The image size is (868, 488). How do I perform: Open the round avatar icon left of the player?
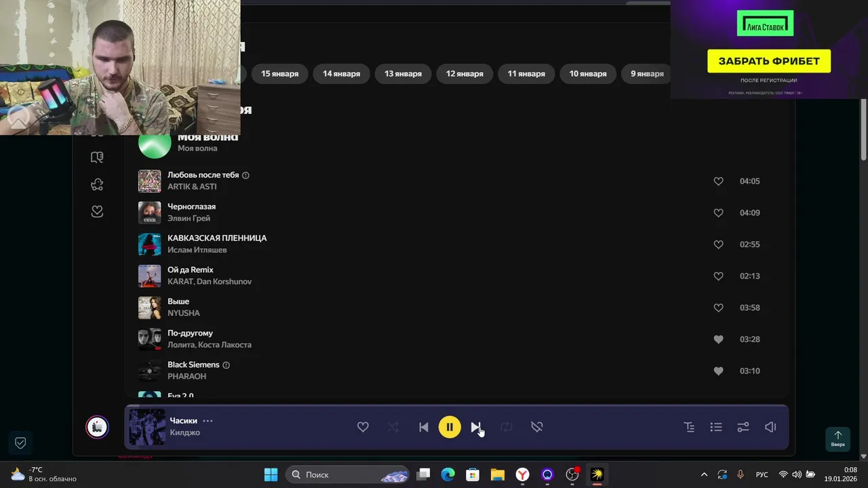click(x=97, y=427)
